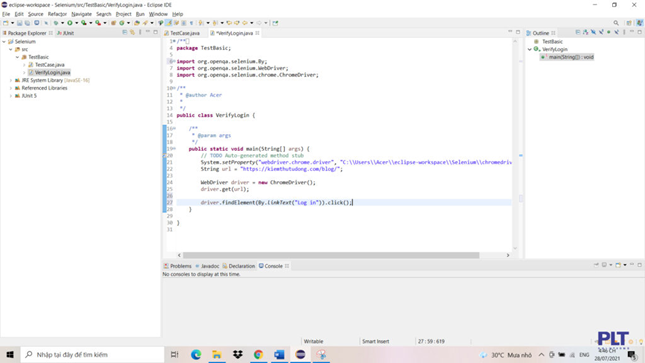Image resolution: width=645 pixels, height=363 pixels.
Task: Toggle Sort in Outline view
Action: 586,32
